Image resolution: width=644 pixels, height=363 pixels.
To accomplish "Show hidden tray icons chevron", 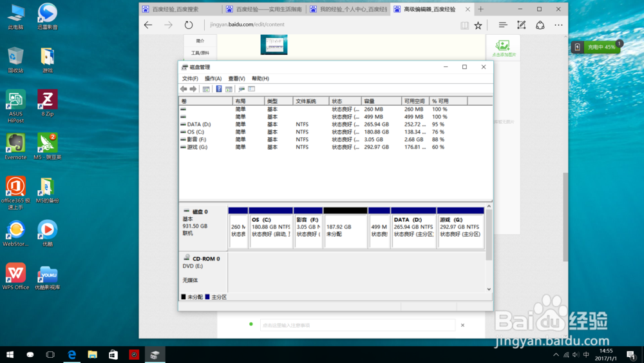I will [556, 355].
